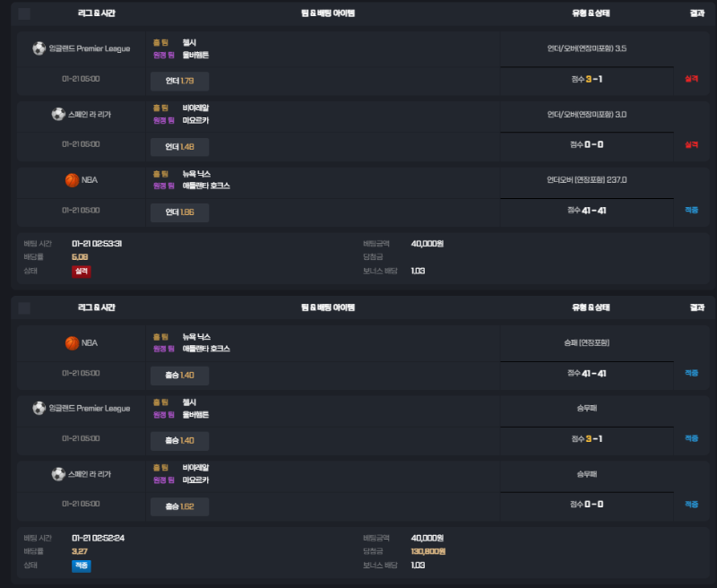Tick the checkbox on second bet slip header
This screenshot has width=717, height=588.
tap(24, 308)
